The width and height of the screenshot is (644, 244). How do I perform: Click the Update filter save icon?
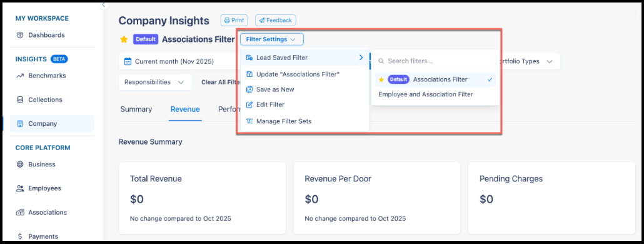click(x=249, y=74)
